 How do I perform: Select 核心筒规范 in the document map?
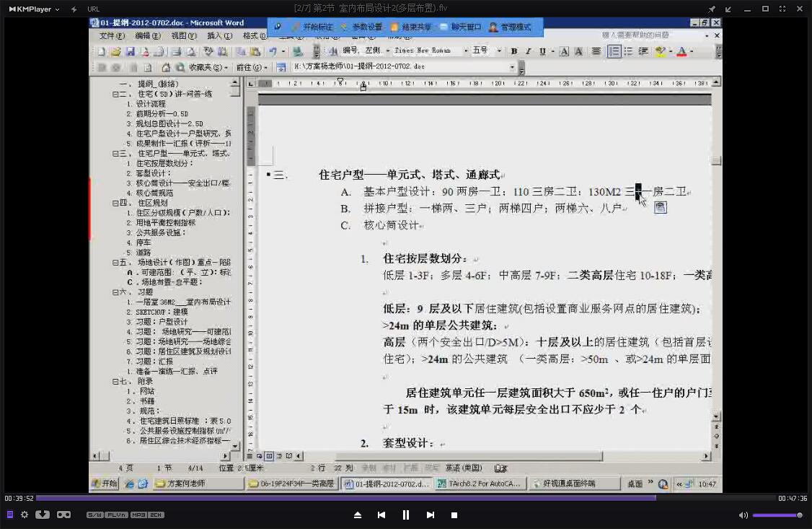(154, 193)
